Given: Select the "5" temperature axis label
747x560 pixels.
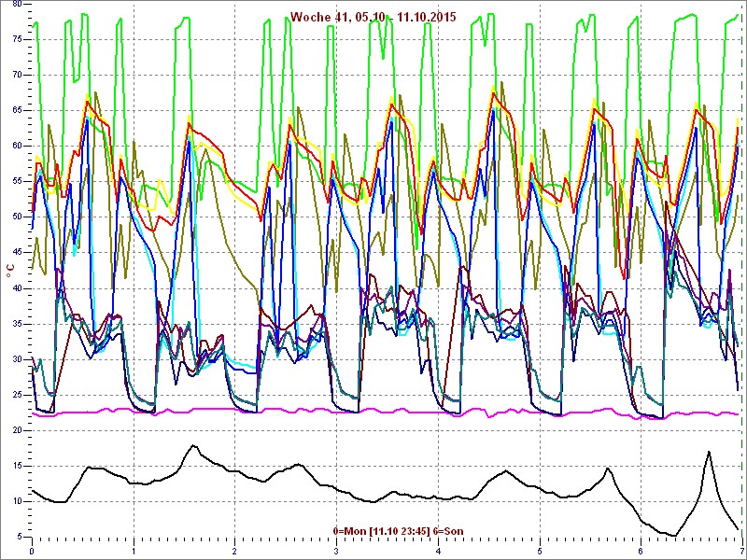Looking at the screenshot, I should click(x=20, y=538).
